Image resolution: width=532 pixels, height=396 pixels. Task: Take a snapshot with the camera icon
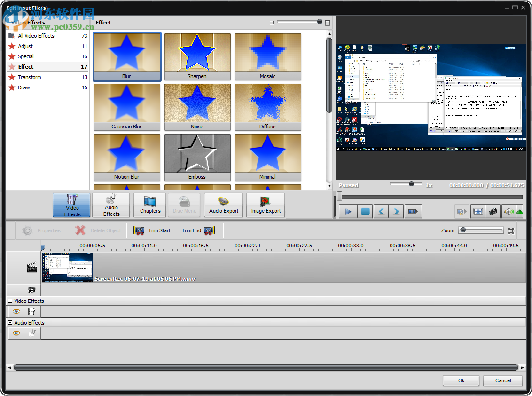[493, 211]
